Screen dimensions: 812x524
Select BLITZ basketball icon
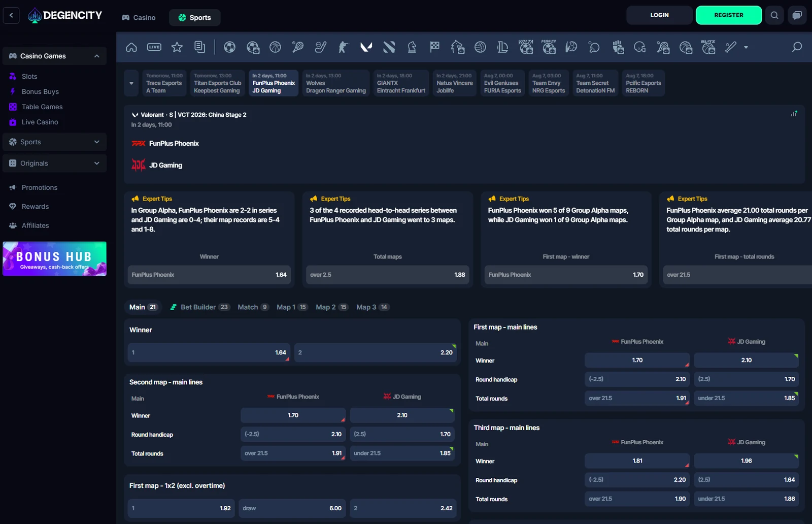click(708, 47)
